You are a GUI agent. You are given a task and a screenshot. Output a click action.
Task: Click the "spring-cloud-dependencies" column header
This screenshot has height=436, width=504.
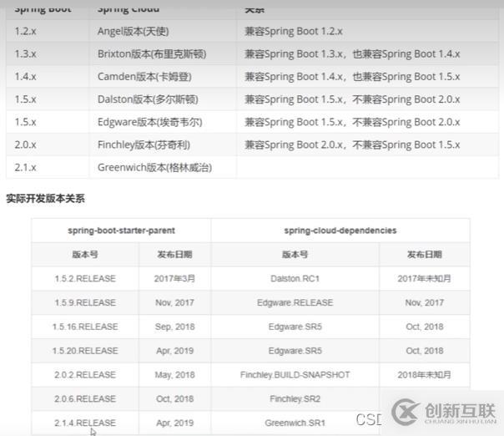tap(340, 231)
